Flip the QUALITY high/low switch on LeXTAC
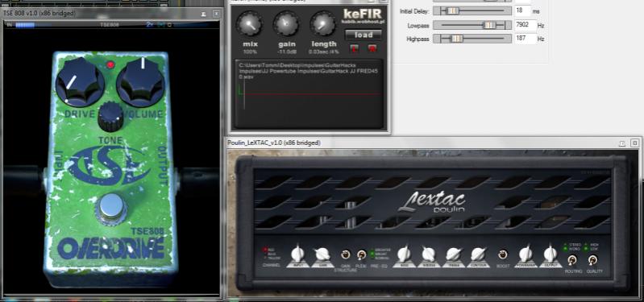The width and height of the screenshot is (644, 302). tap(592, 260)
